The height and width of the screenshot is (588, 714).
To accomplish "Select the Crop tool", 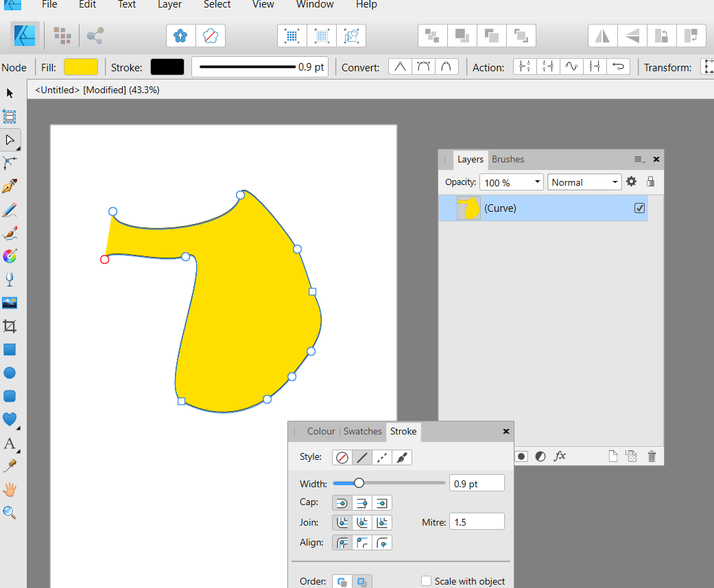I will click(10, 326).
